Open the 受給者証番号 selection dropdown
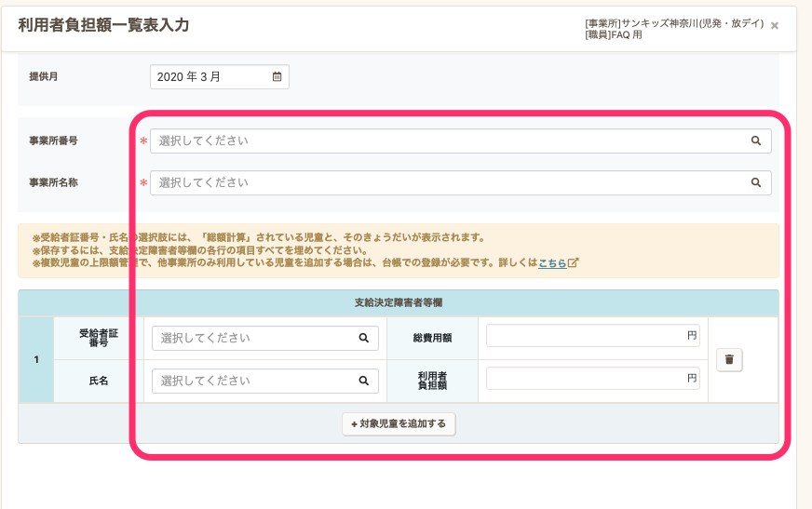This screenshot has width=812, height=509. point(256,339)
